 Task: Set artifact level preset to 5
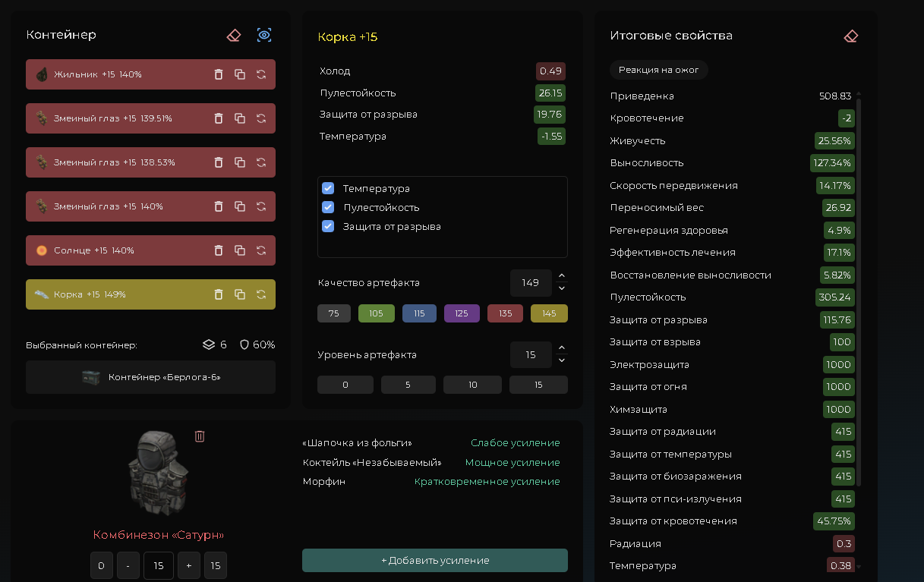coord(408,385)
